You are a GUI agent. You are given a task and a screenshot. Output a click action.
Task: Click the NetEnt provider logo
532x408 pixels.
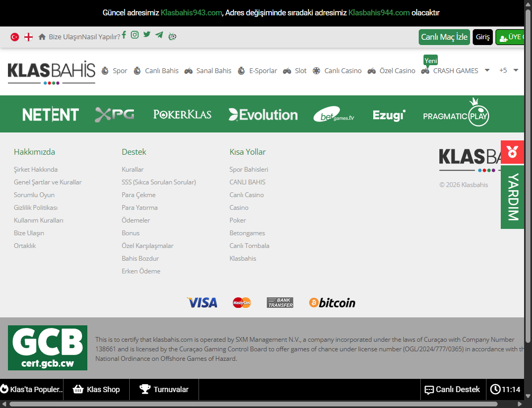pyautogui.click(x=51, y=114)
